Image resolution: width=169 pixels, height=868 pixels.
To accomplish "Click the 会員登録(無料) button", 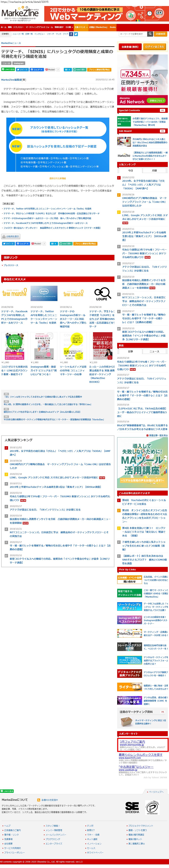I will pyautogui.click(x=130, y=47).
